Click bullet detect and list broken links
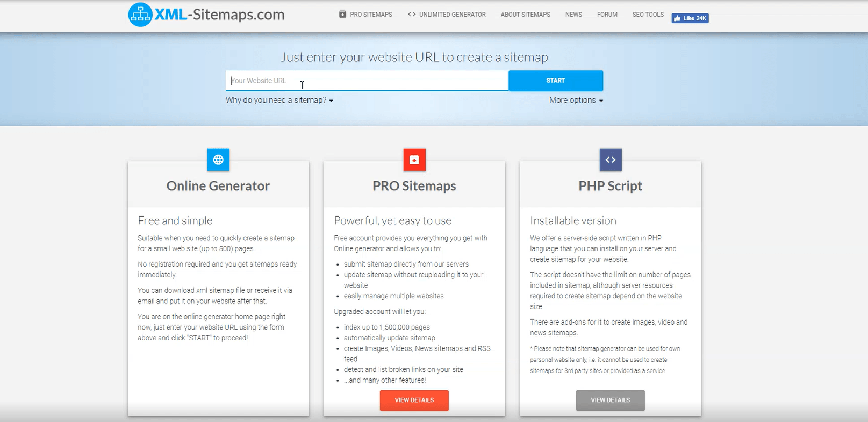 [x=404, y=370]
